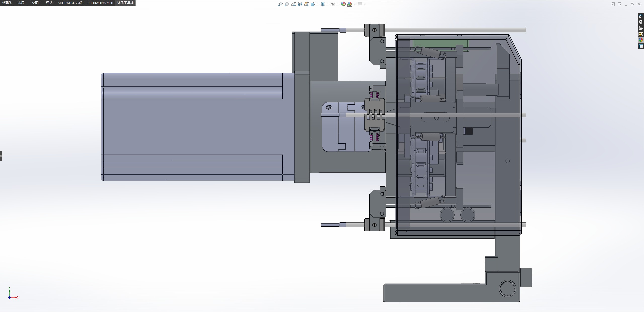Viewport: 644px width, 312px height.
Task: Click the Previous View icon
Action: pyautogui.click(x=293, y=4)
